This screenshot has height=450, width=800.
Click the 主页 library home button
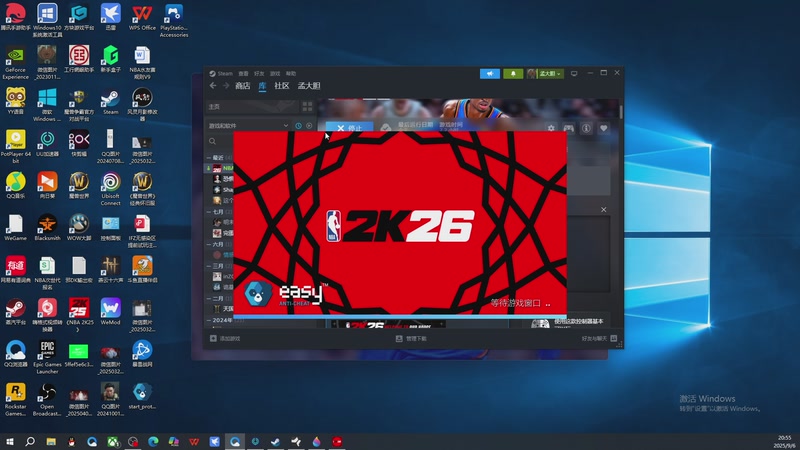coord(252,107)
